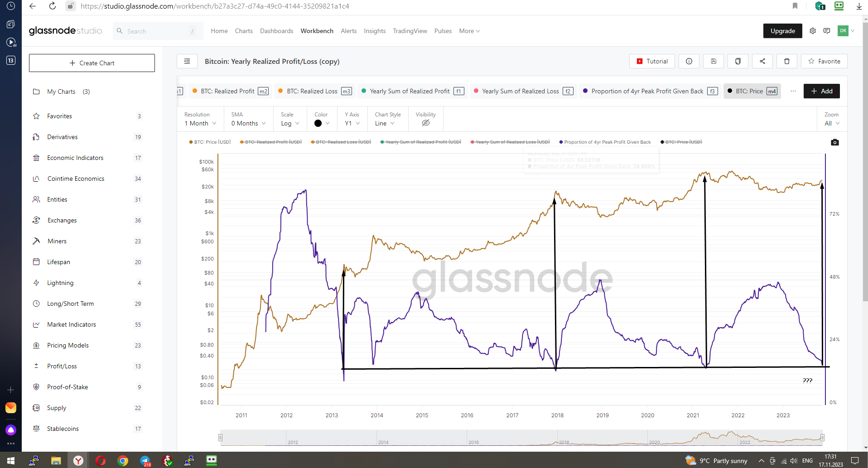
Task: Click Create Chart button
Action: point(92,63)
